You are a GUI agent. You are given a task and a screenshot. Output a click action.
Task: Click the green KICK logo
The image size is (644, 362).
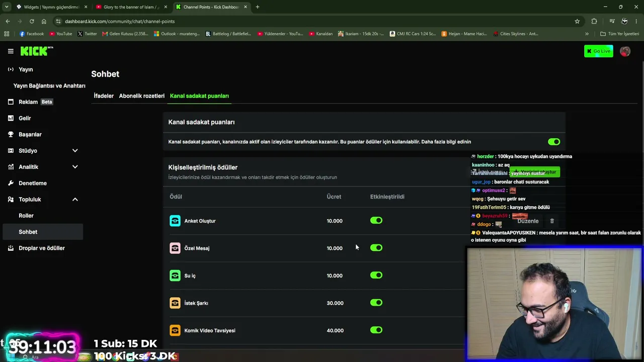[36, 51]
